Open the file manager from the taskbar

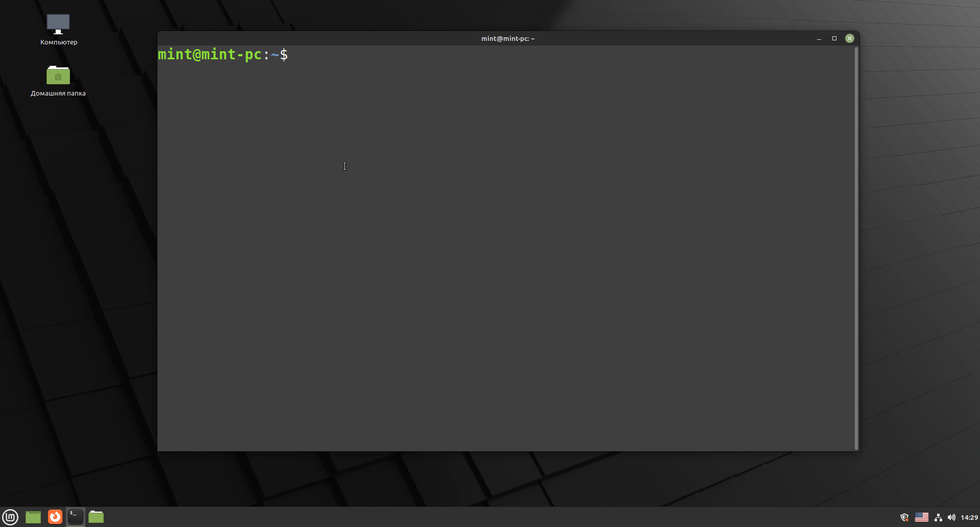pyautogui.click(x=96, y=517)
